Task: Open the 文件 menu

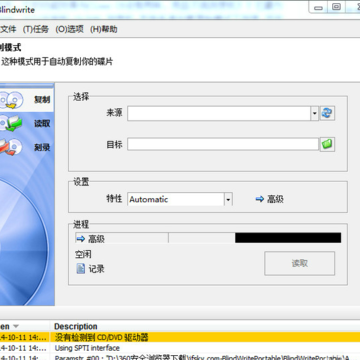Action: pos(8,29)
